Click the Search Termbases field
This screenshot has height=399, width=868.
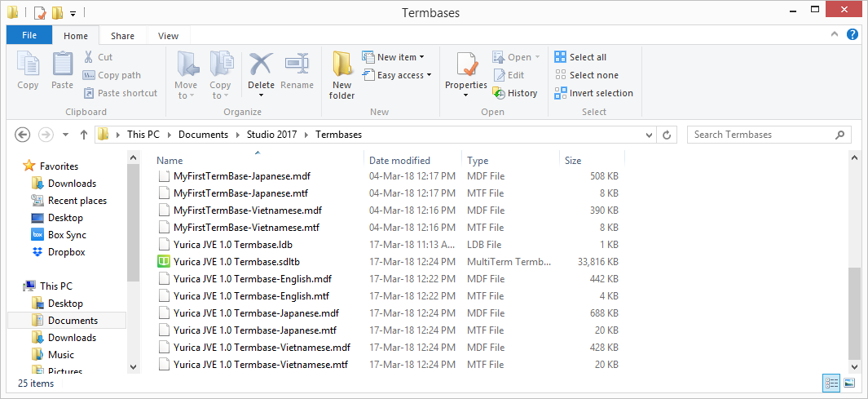tap(769, 134)
